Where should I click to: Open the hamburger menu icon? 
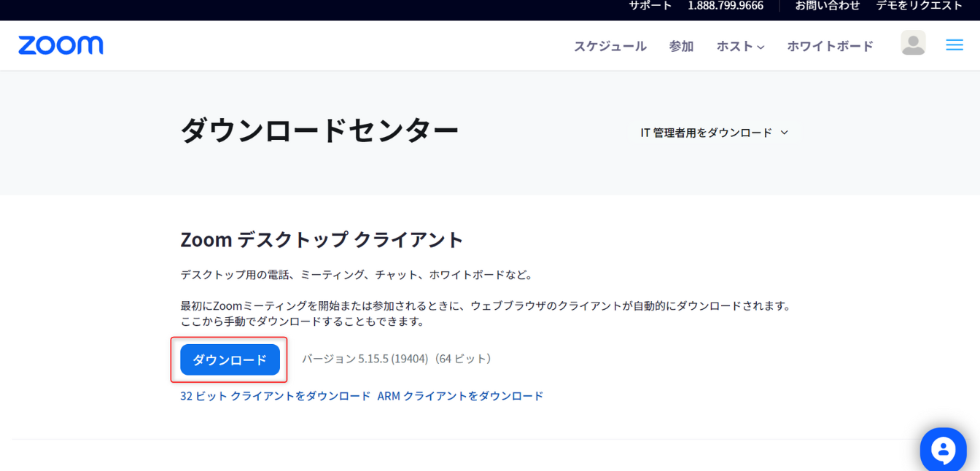click(954, 45)
